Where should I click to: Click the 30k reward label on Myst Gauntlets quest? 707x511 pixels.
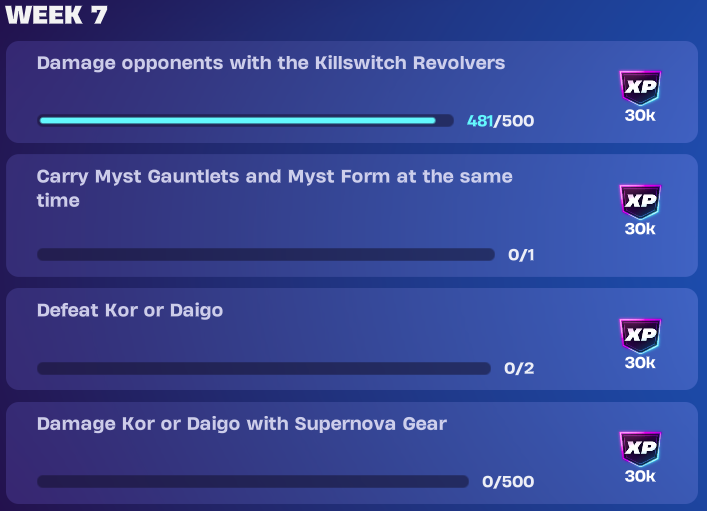click(x=640, y=229)
